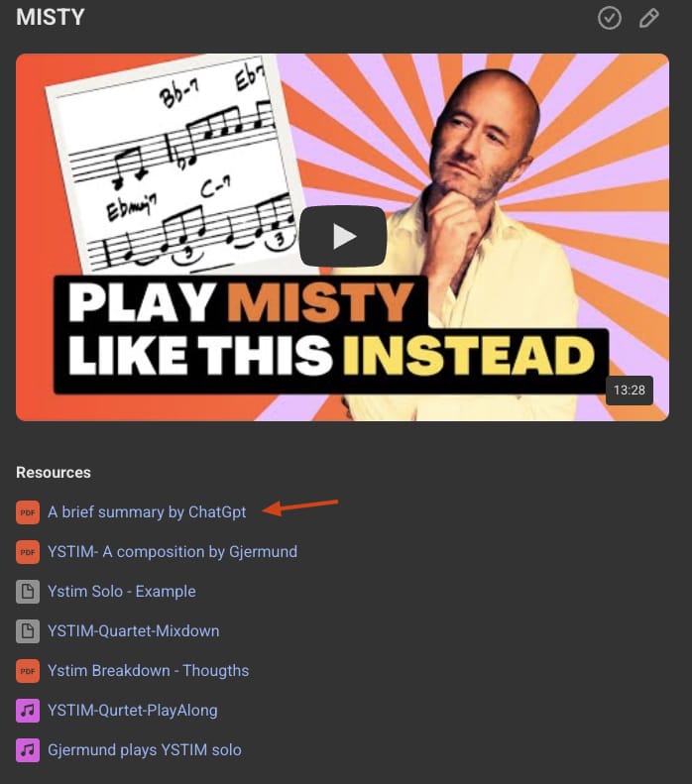
Task: Click the 13:28 duration badge
Action: (629, 390)
